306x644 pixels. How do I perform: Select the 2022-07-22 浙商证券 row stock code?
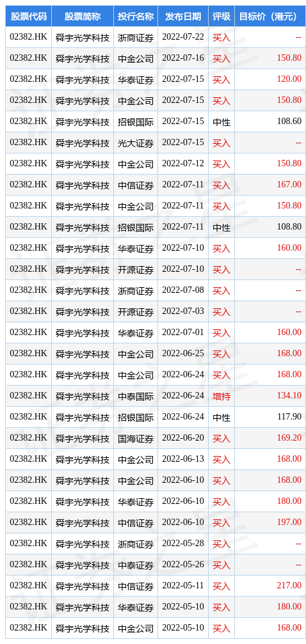click(28, 37)
